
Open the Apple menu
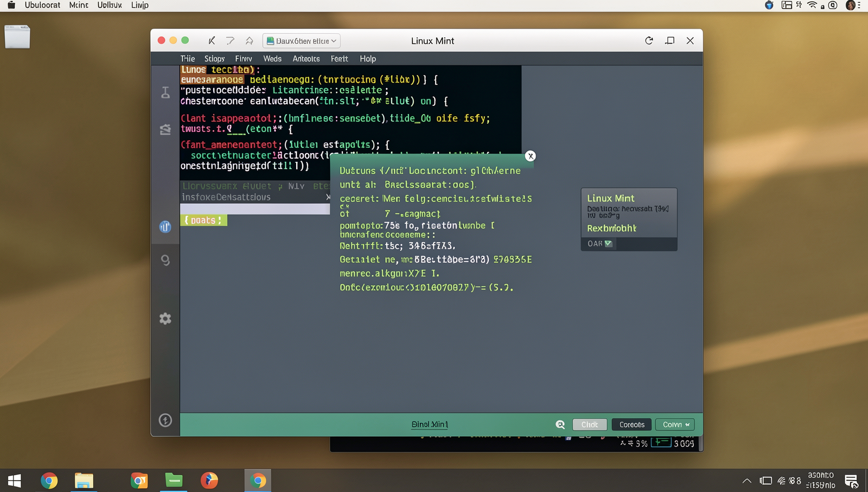pos(11,5)
